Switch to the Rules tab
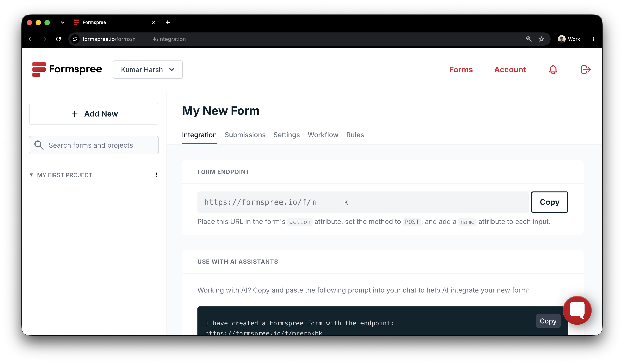The image size is (624, 364). coord(355,135)
